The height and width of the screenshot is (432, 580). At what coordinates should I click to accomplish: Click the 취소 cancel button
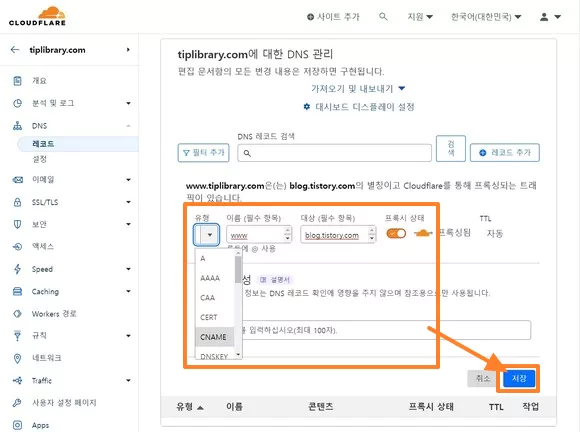coord(482,378)
